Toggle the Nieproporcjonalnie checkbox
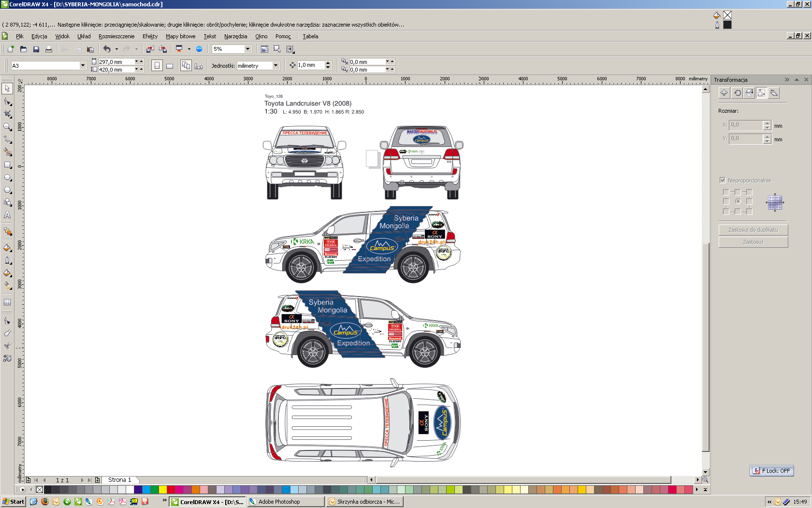 point(723,180)
